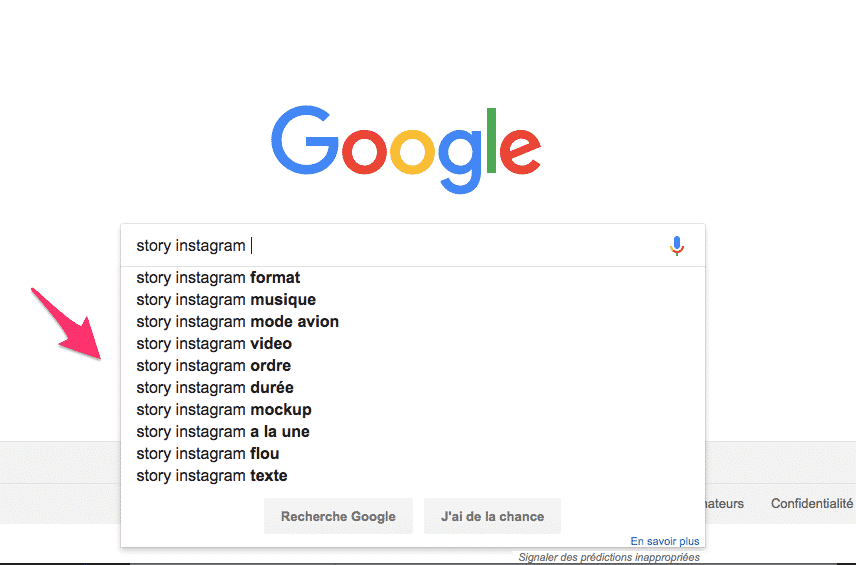Select the "story instagram format" suggestion
856x565 pixels.
click(218, 278)
